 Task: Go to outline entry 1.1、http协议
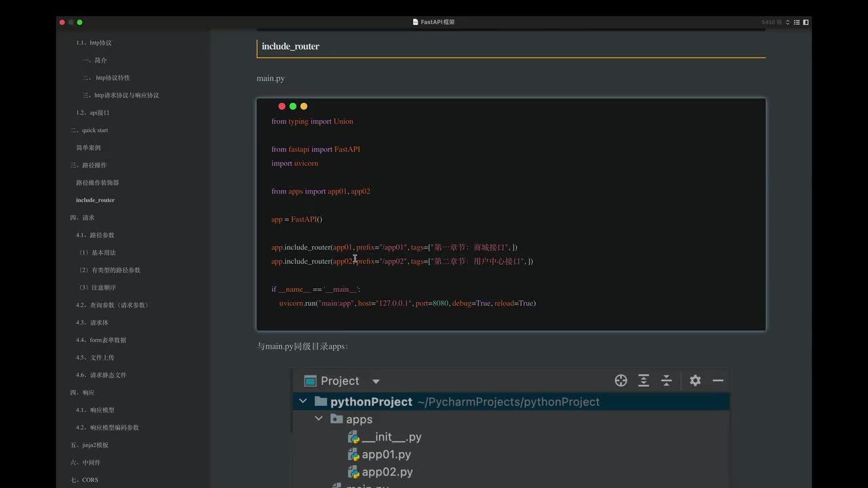(x=94, y=43)
